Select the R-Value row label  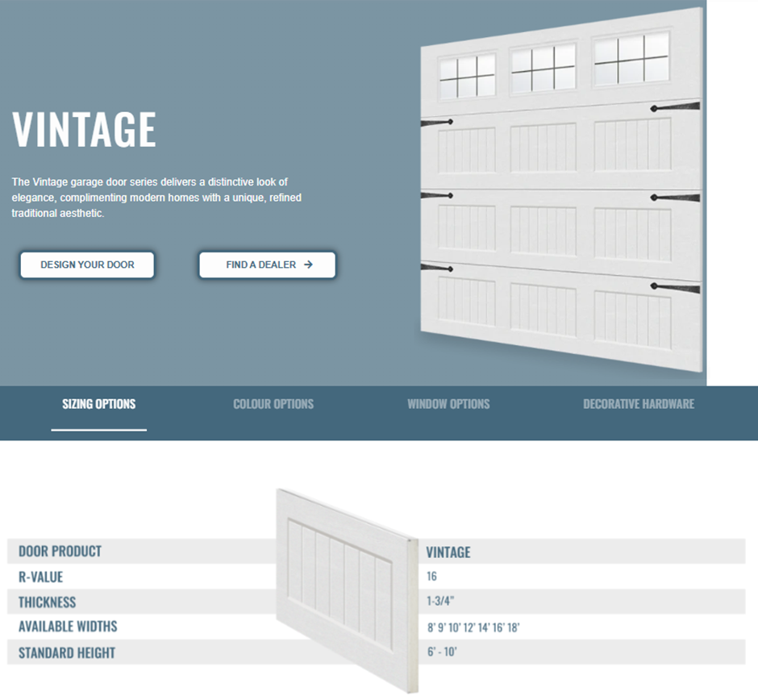tap(40, 577)
